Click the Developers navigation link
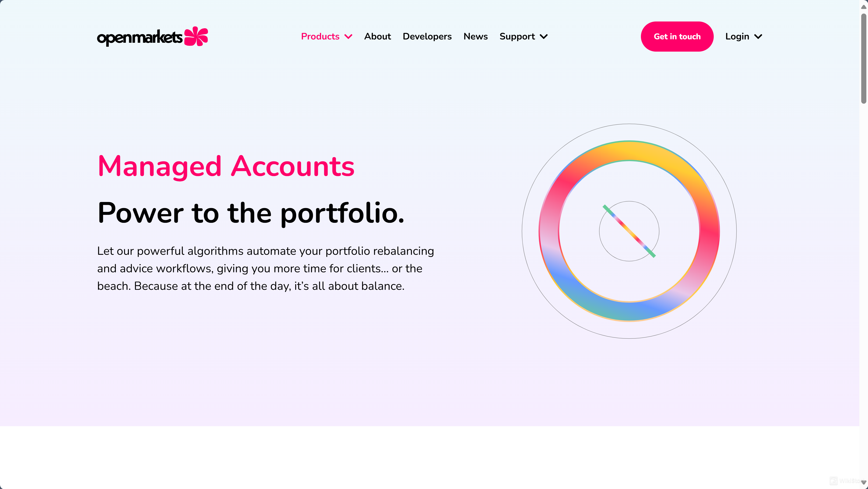Screen dimensions: 868x489 point(427,36)
